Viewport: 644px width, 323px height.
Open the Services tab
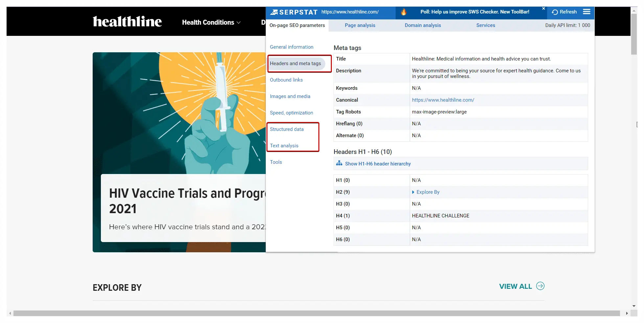pos(486,25)
